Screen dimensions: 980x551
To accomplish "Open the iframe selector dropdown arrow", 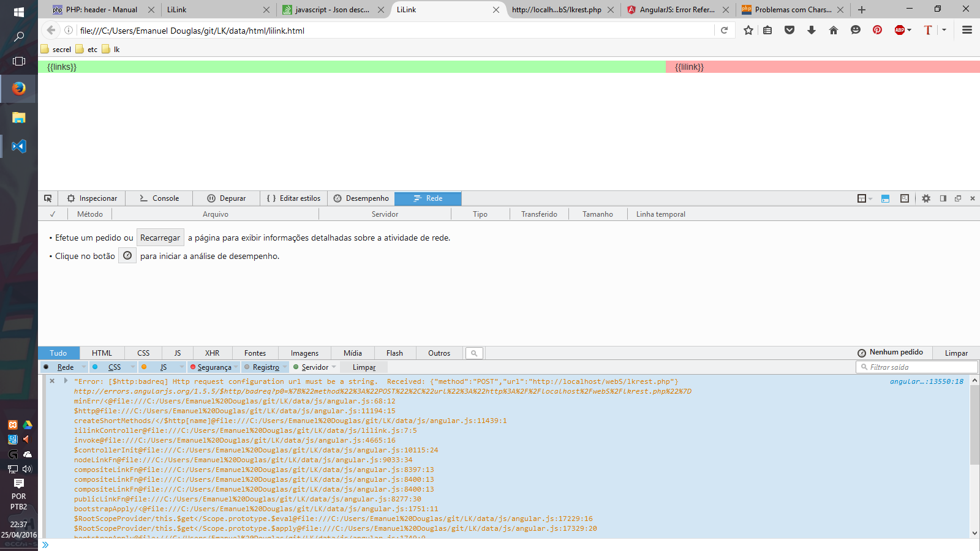I will (870, 199).
